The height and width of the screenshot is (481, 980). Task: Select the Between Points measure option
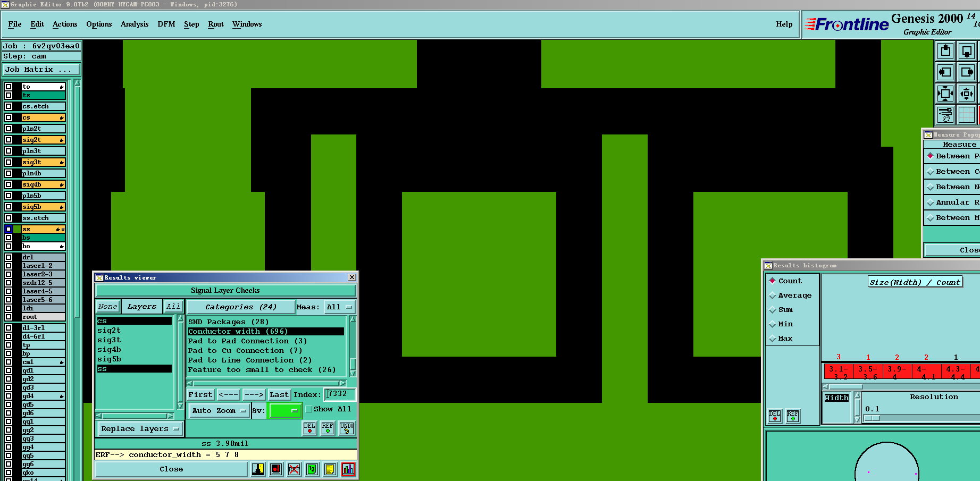(952, 156)
